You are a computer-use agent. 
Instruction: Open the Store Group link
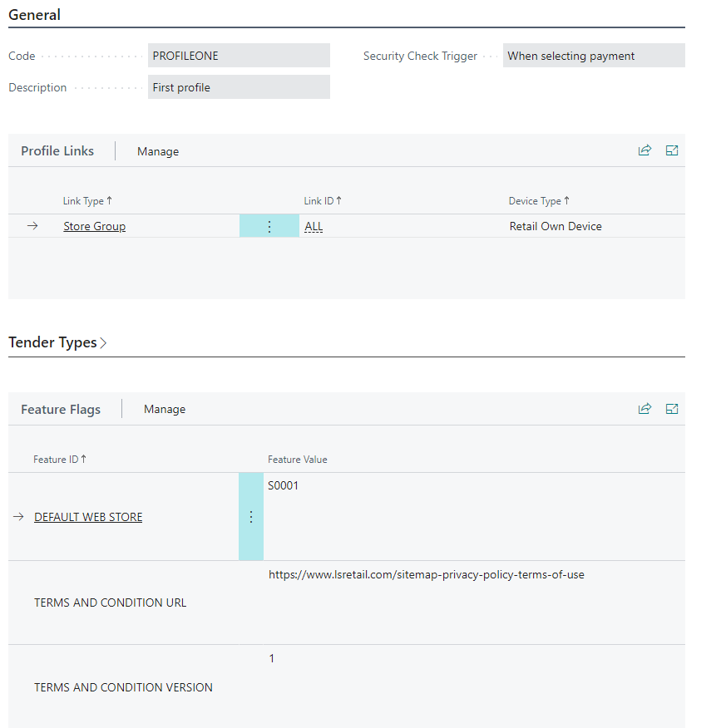click(x=94, y=226)
